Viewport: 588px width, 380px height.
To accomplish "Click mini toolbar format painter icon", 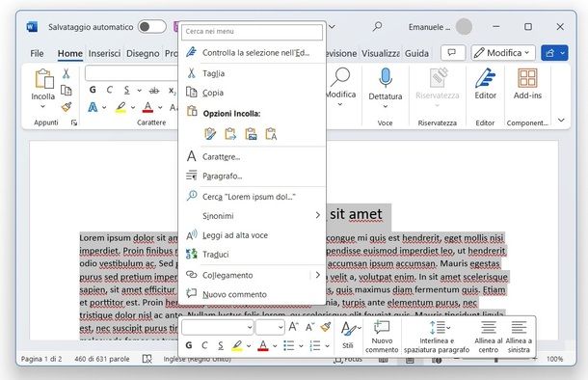I will click(x=326, y=327).
